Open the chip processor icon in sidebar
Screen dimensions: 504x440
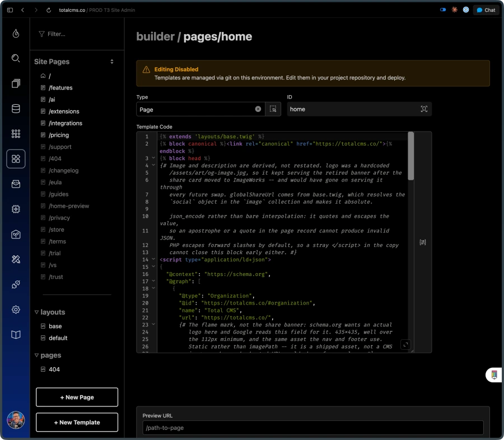[16, 209]
